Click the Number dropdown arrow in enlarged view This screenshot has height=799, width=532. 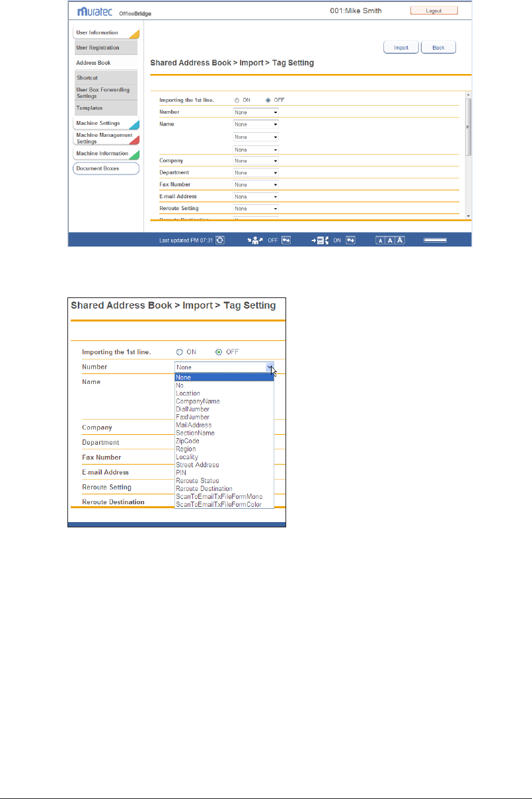click(270, 367)
